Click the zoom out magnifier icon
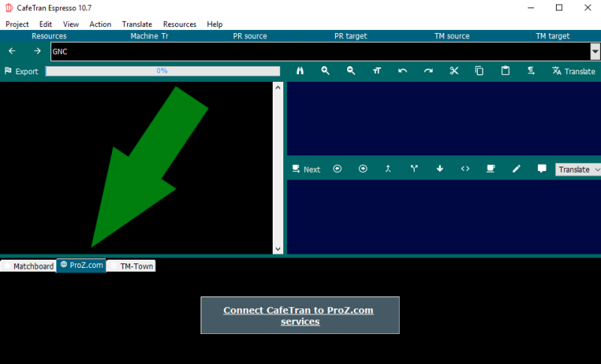This screenshot has width=601, height=364. click(351, 71)
